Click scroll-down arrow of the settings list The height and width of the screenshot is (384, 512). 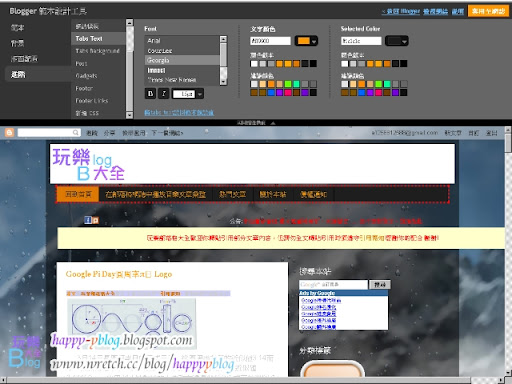pyautogui.click(x=129, y=115)
